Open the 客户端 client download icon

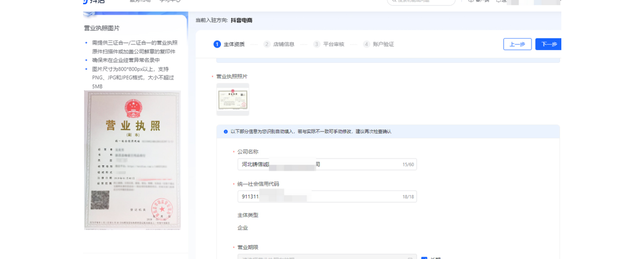tap(471, 2)
